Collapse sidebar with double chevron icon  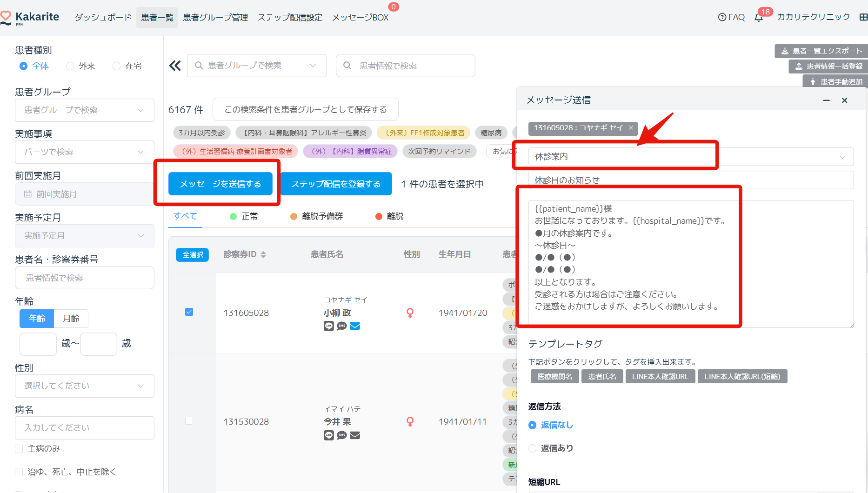tap(175, 66)
